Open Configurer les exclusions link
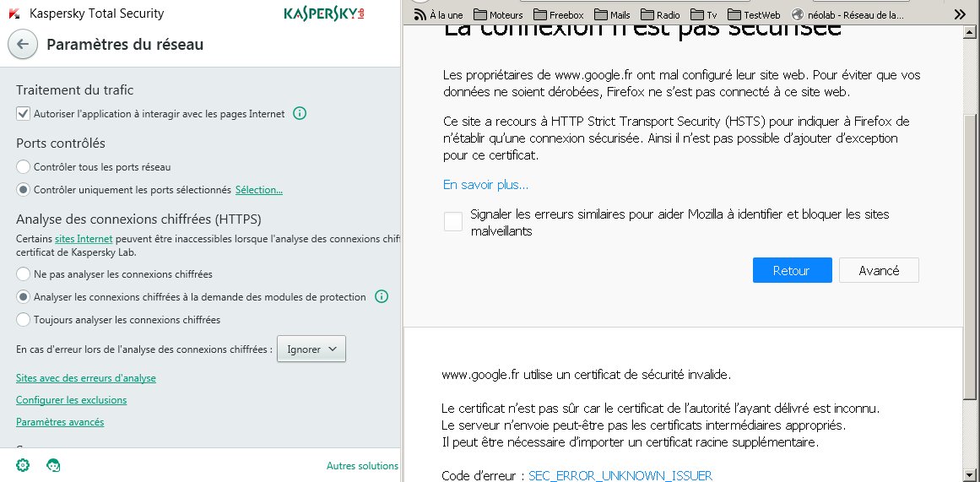The width and height of the screenshot is (980, 482). (71, 400)
